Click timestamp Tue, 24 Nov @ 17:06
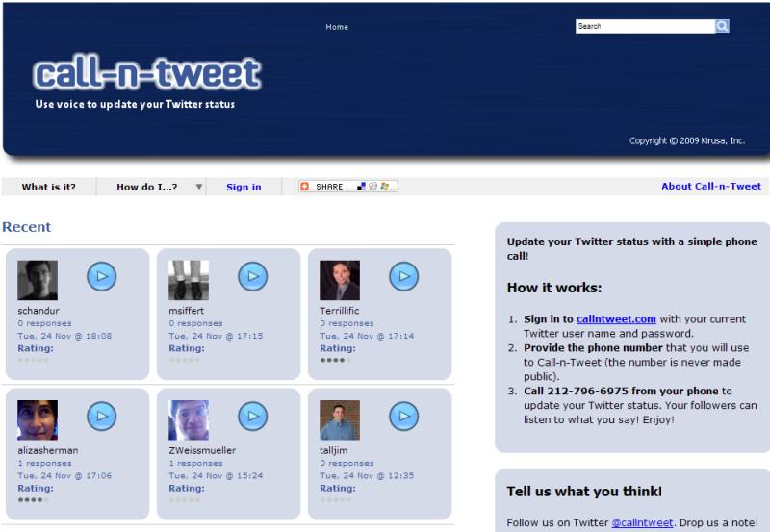This screenshot has height=532, width=770. (x=64, y=476)
